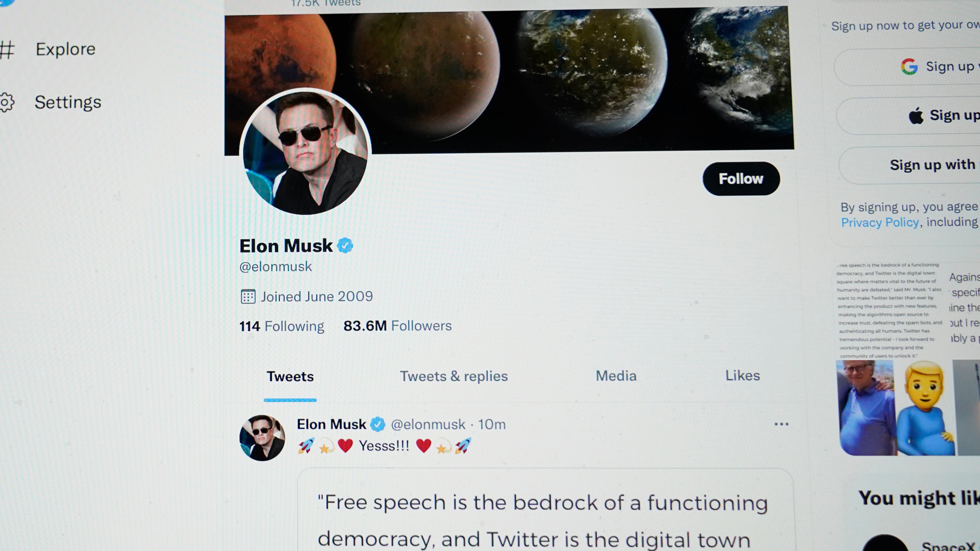View the 83.6M Followers list
Screen dimensions: 980x551
(x=397, y=326)
